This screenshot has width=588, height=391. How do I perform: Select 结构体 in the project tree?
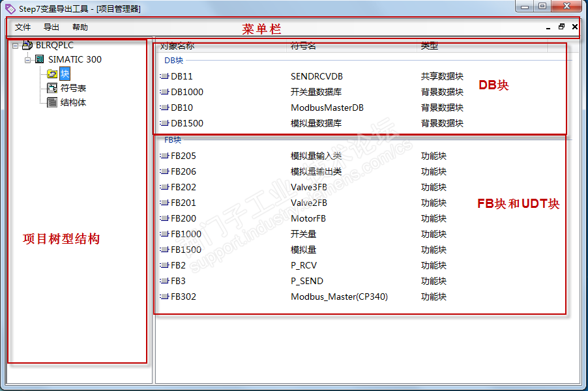click(73, 102)
